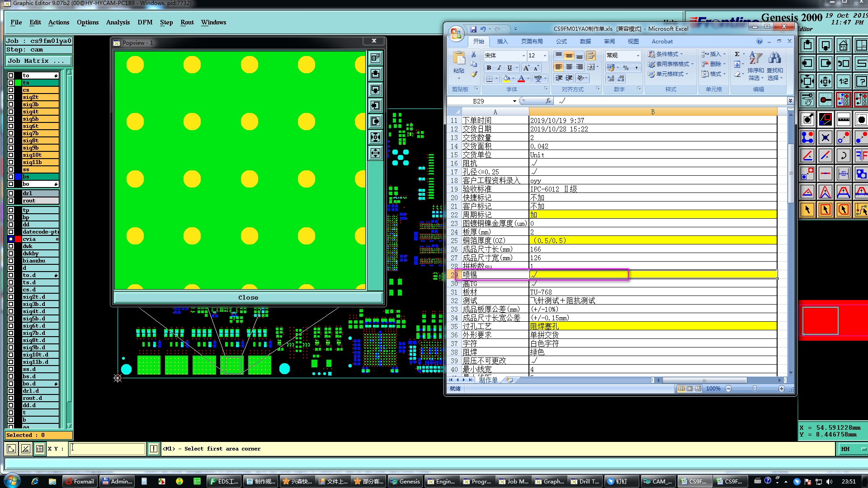Toggle the drl layer checkbox
The image size is (868, 488).
[x=11, y=193]
